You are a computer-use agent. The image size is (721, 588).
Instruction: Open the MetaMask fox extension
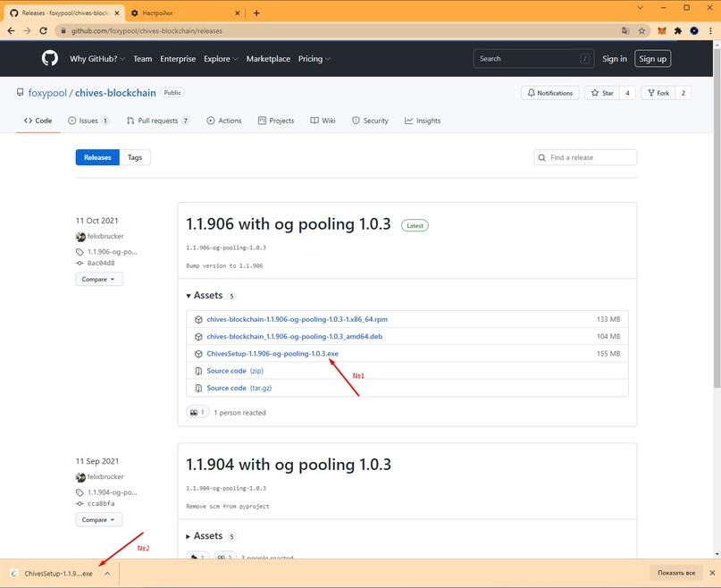[662, 30]
